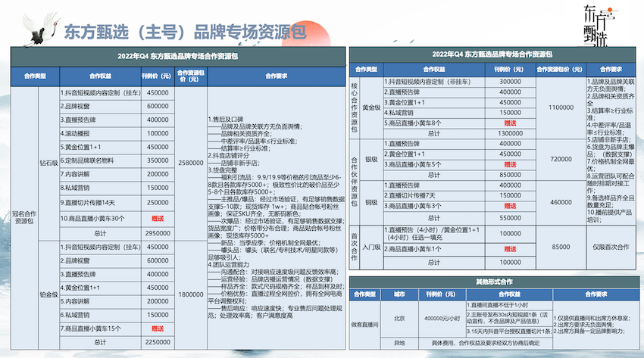Viewport: 644px width, 358px height.
Task: Select the 钻石级 tier cell
Action: point(48,160)
